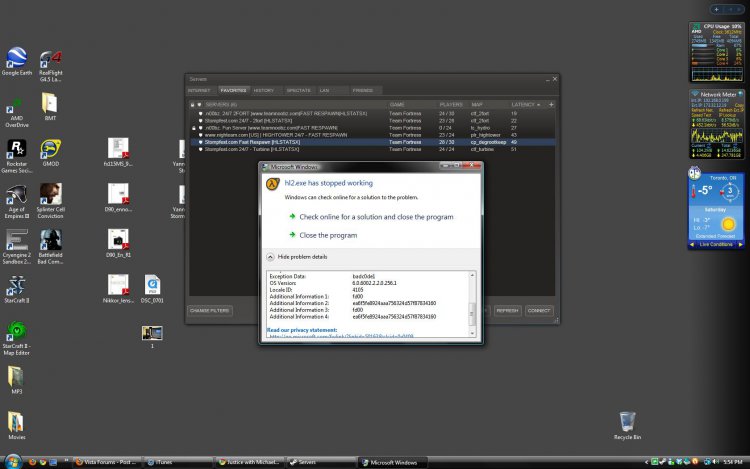
Task: Click Change Filters button in Servers
Action: tap(210, 311)
